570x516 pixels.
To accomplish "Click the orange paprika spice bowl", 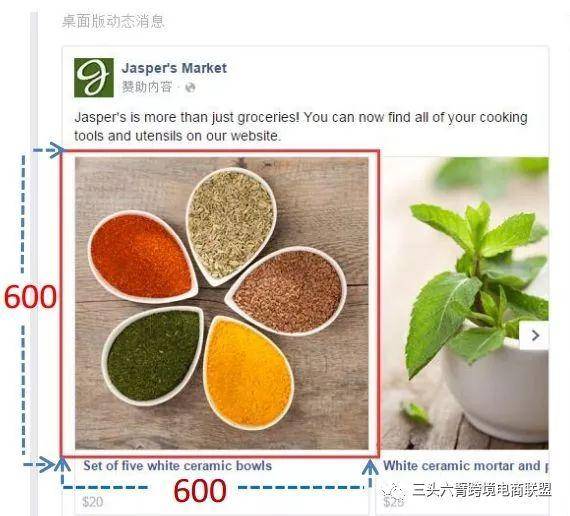I will click(x=142, y=257).
